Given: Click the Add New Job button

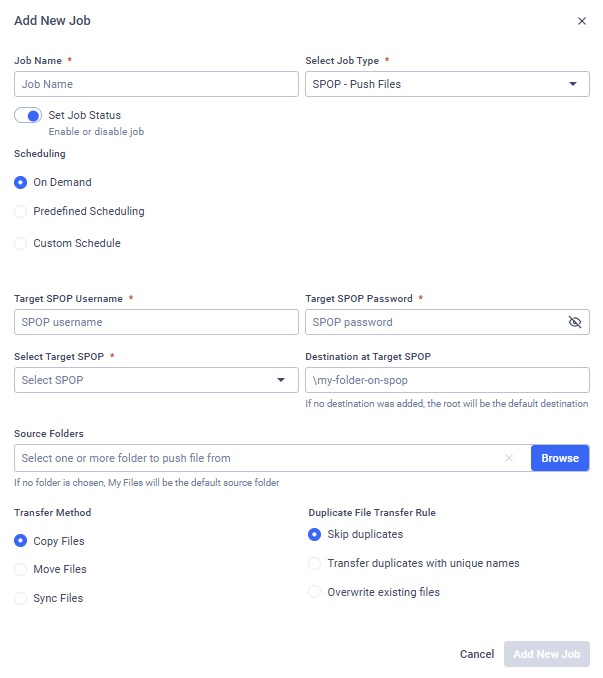Looking at the screenshot, I should (x=546, y=654).
